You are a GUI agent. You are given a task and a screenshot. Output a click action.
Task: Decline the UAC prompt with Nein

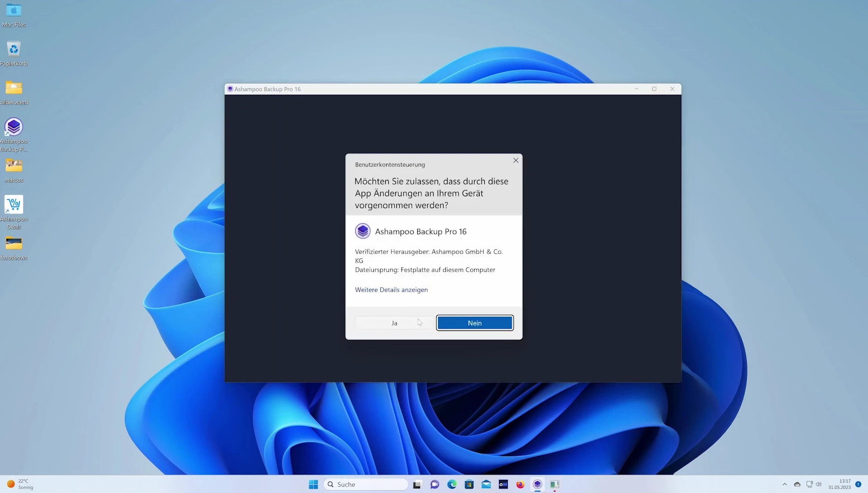(475, 323)
